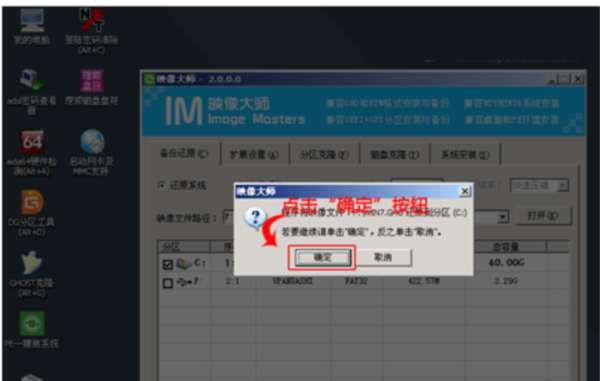Click the 确定 button in the dialog
600x381 pixels.
pyautogui.click(x=323, y=257)
